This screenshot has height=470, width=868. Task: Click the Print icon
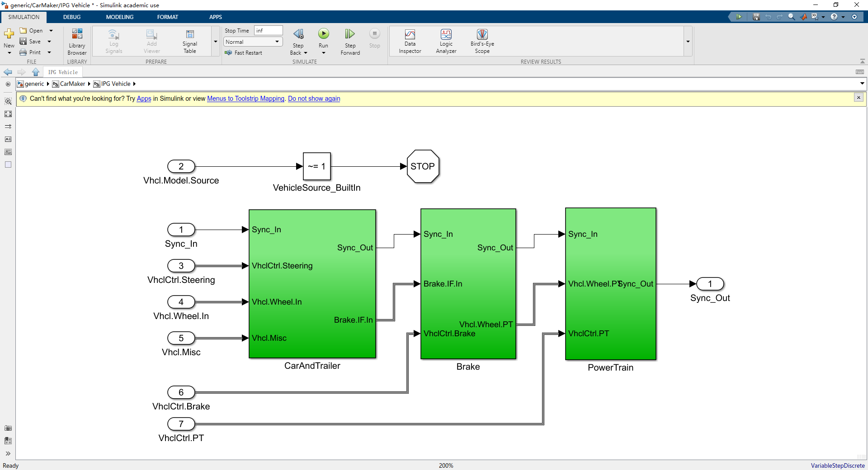tap(23, 52)
